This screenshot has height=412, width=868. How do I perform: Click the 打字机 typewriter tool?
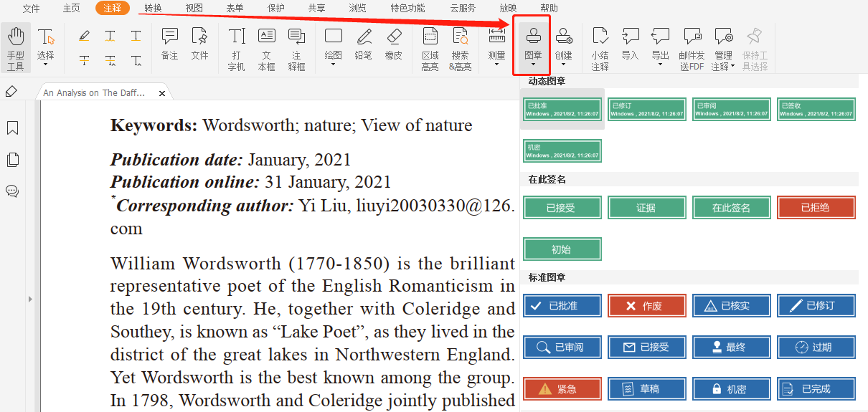(237, 48)
